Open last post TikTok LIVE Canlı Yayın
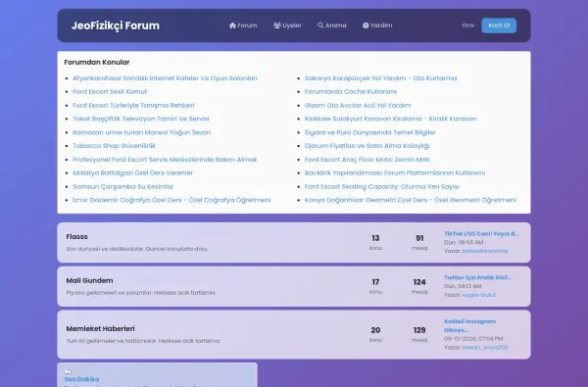This screenshot has width=588, height=387. pos(481,234)
